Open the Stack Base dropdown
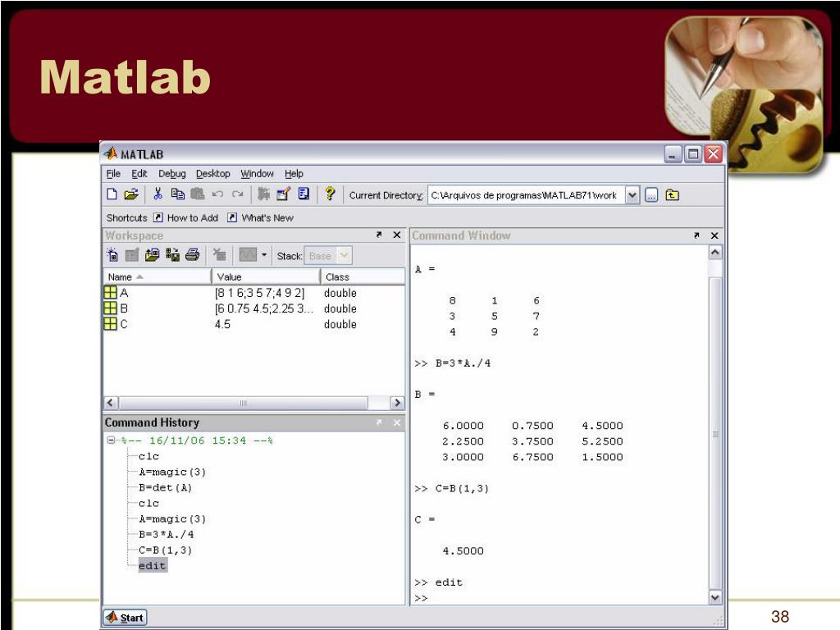This screenshot has width=840, height=630. [328, 256]
